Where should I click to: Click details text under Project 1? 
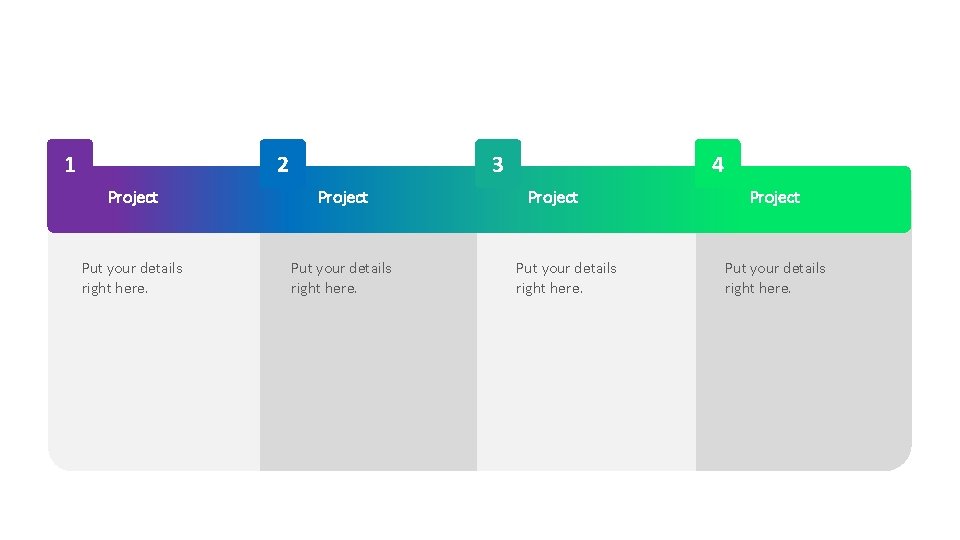point(132,278)
